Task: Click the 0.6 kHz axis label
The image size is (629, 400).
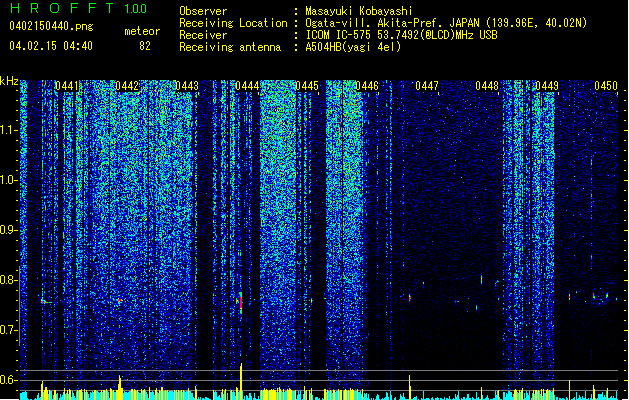Action: point(9,380)
